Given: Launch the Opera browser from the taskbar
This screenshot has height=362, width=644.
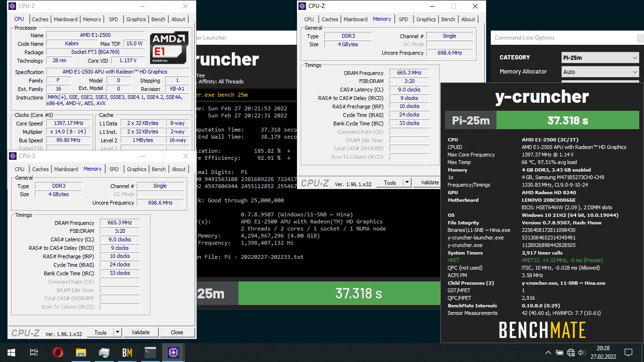Looking at the screenshot, I should (x=58, y=352).
